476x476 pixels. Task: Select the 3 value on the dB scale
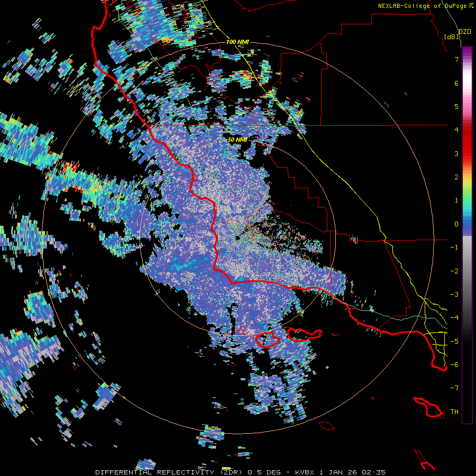[456, 153]
